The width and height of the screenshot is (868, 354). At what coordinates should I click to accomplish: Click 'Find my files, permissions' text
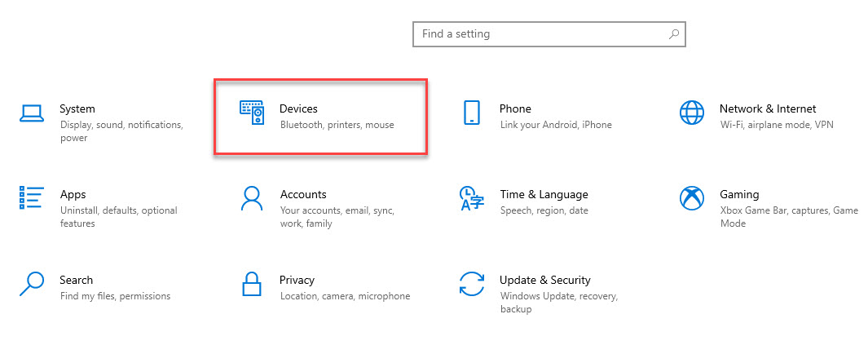[115, 296]
